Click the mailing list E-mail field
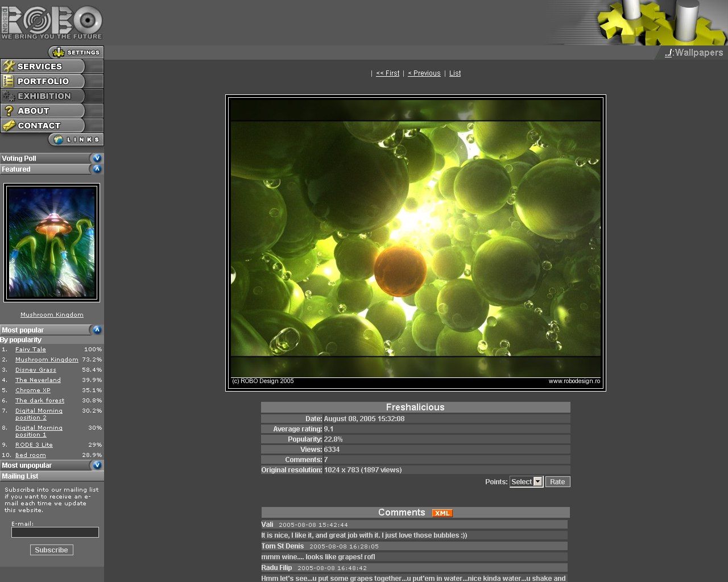The image size is (728, 582). point(55,533)
